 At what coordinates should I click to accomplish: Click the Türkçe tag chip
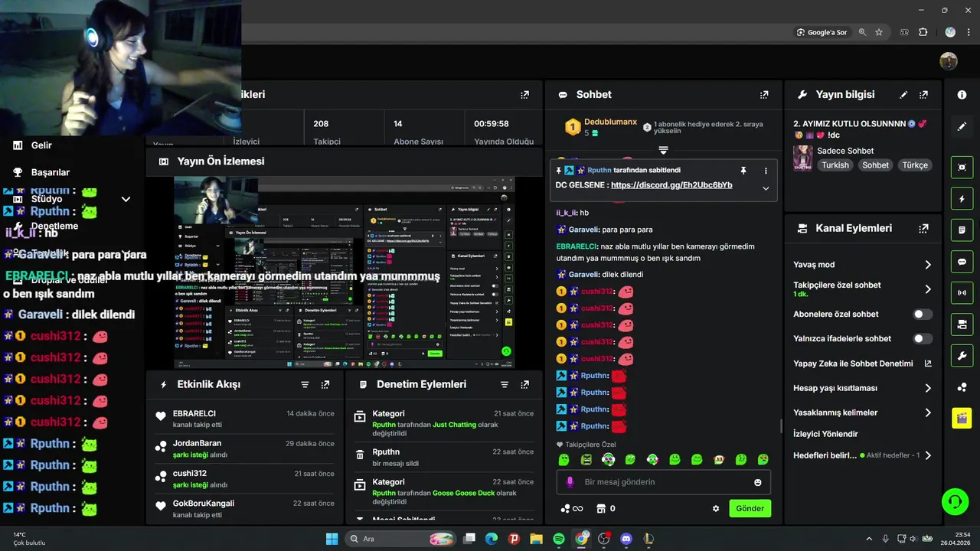click(915, 165)
